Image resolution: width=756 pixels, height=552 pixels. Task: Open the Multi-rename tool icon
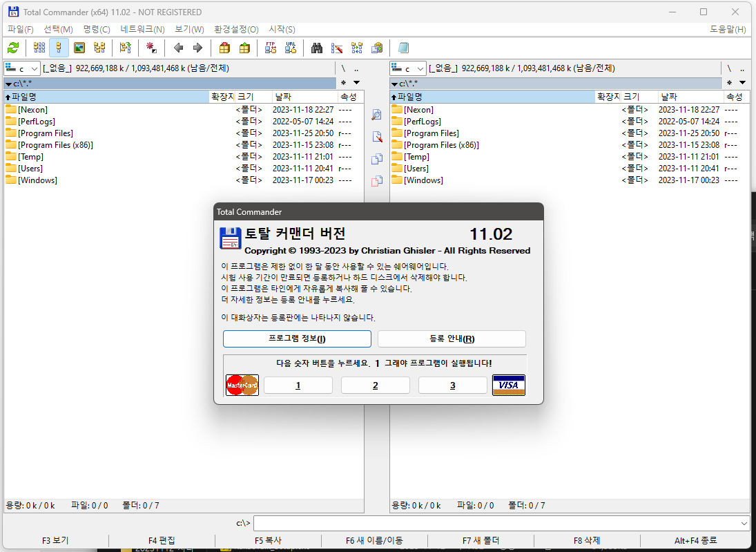[x=337, y=48]
